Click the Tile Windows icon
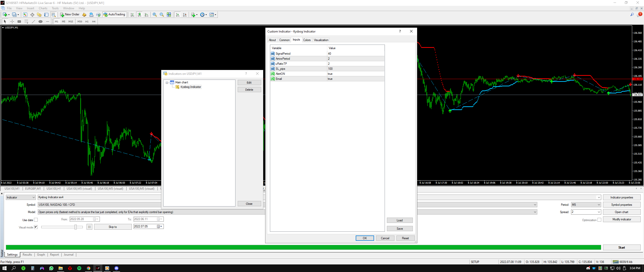 pyautogui.click(x=169, y=15)
